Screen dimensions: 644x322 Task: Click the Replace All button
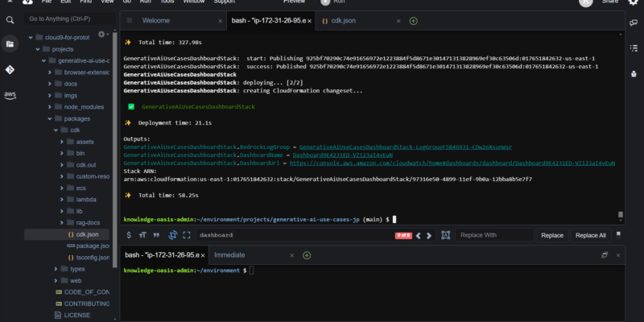pyautogui.click(x=591, y=235)
